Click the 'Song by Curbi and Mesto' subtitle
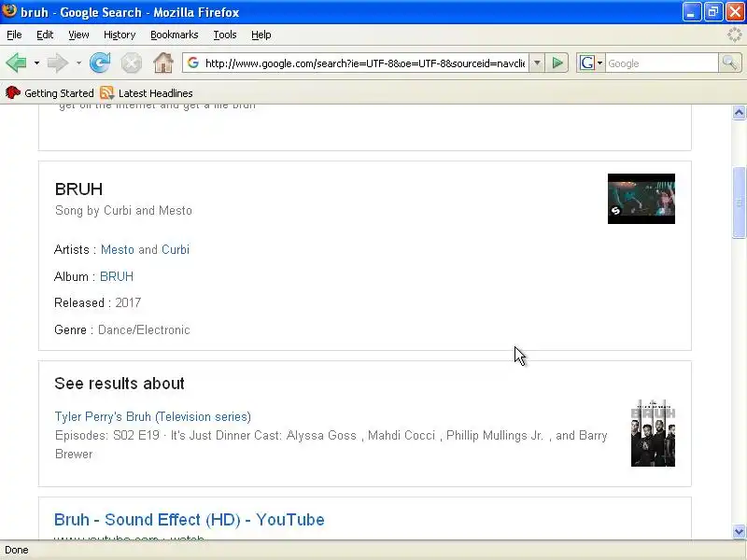Viewport: 747px width, 560px height. tap(123, 211)
